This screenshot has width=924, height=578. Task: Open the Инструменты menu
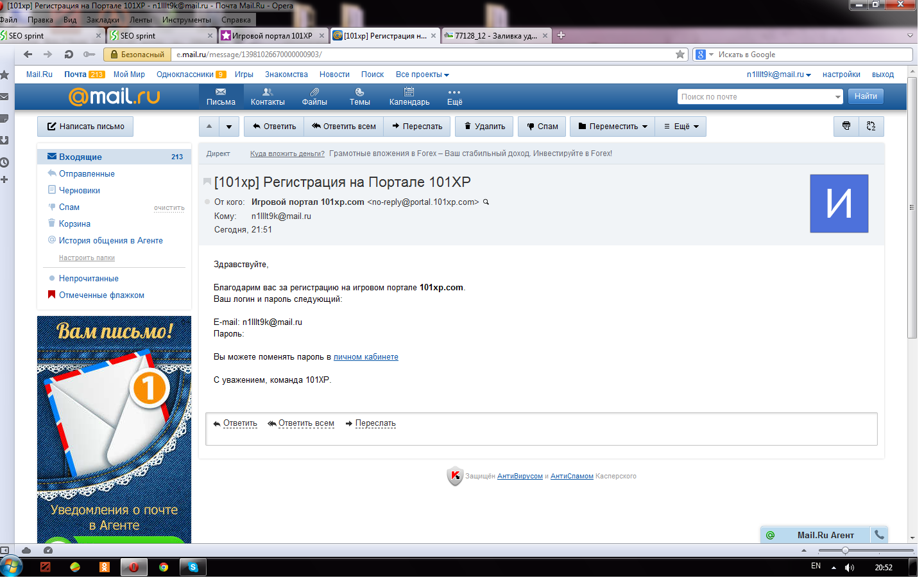pos(187,20)
